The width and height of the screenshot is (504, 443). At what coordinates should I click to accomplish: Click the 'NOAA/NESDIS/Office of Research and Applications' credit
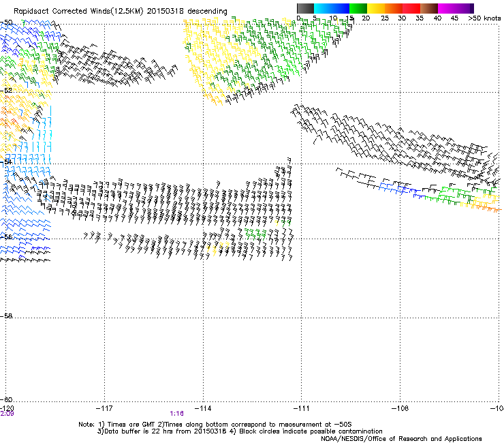(x=401, y=439)
